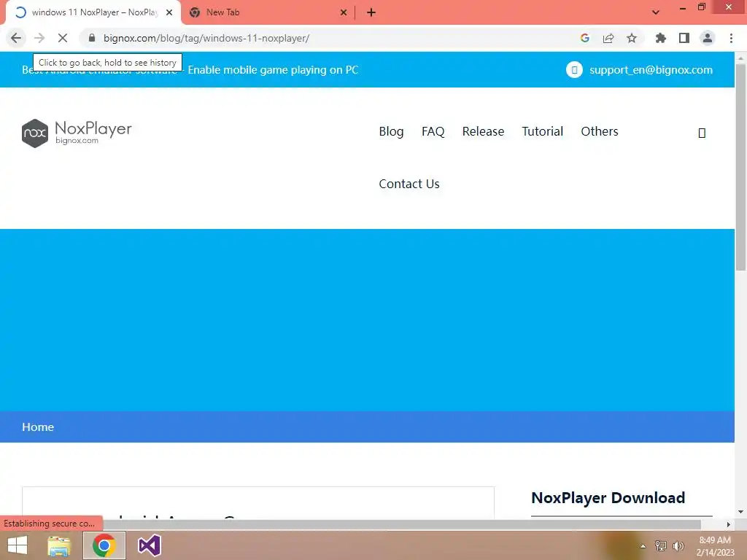Open the Chrome three-dot menu
Screen dimensions: 747x560
pyautogui.click(x=731, y=38)
